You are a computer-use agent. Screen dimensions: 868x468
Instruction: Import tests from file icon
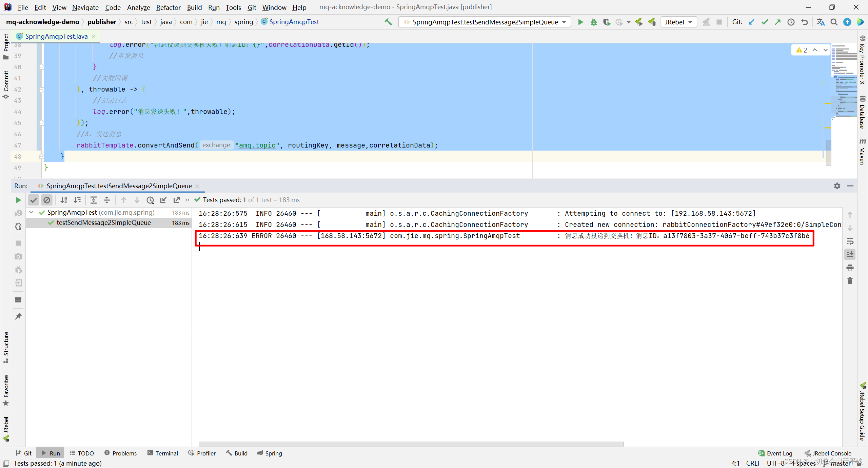163,200
